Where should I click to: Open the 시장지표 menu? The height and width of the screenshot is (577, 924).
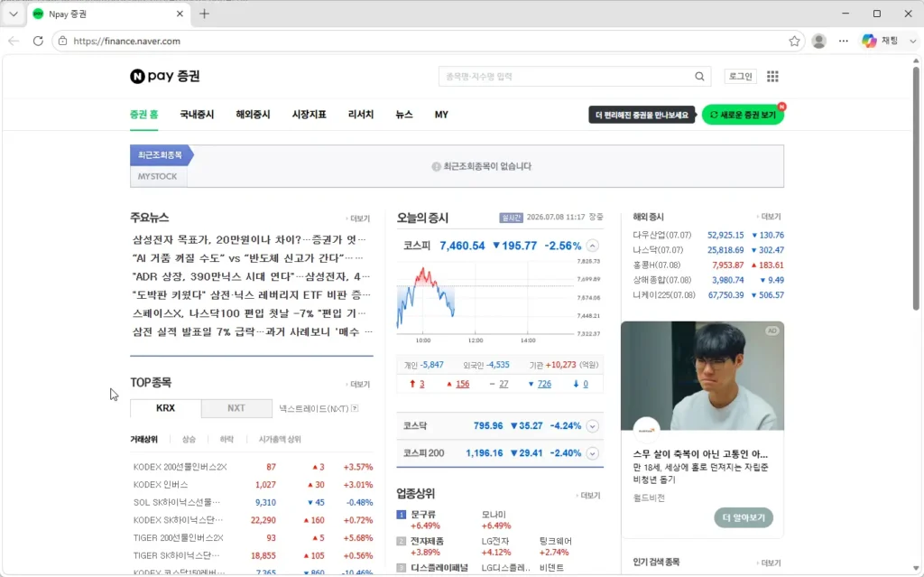tap(309, 115)
